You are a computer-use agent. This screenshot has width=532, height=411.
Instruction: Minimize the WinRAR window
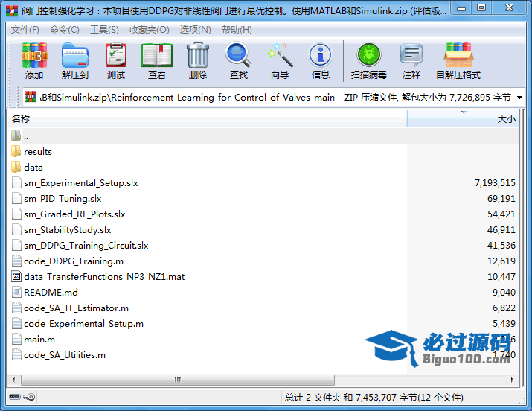[x=461, y=9]
